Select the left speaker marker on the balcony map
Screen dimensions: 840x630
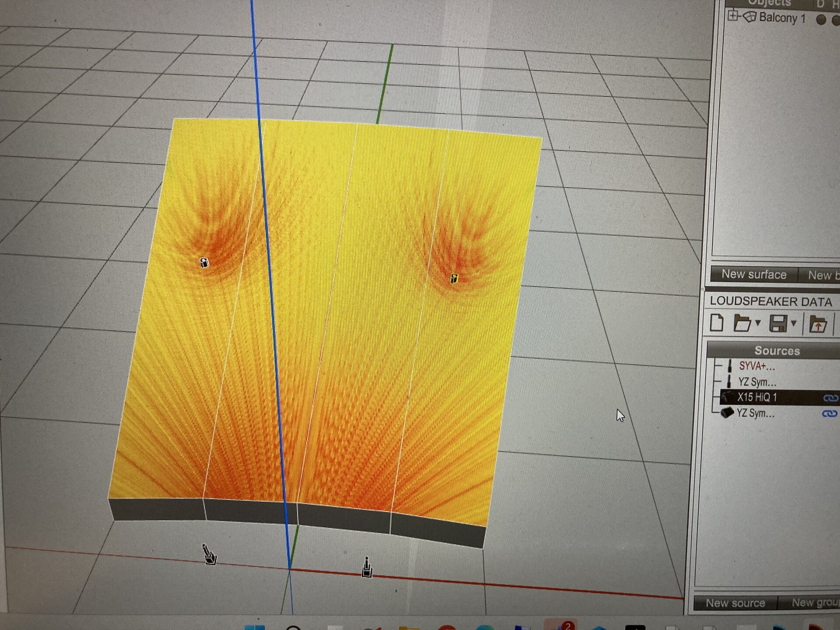click(x=204, y=262)
